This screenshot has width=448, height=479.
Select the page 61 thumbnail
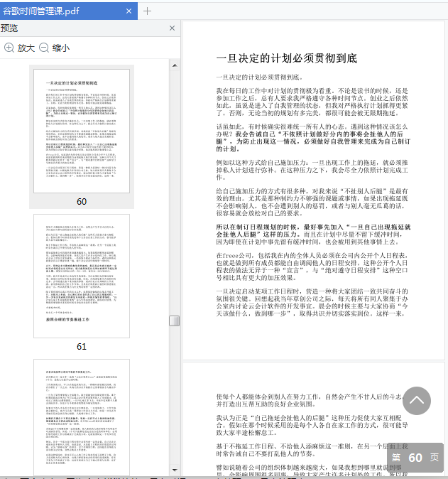(82, 276)
